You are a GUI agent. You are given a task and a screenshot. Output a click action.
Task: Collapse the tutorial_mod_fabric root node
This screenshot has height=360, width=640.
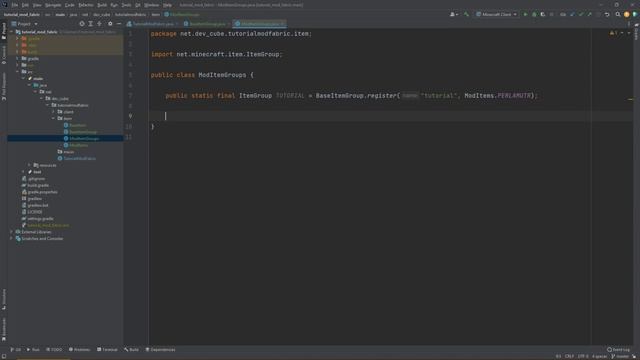12,32
